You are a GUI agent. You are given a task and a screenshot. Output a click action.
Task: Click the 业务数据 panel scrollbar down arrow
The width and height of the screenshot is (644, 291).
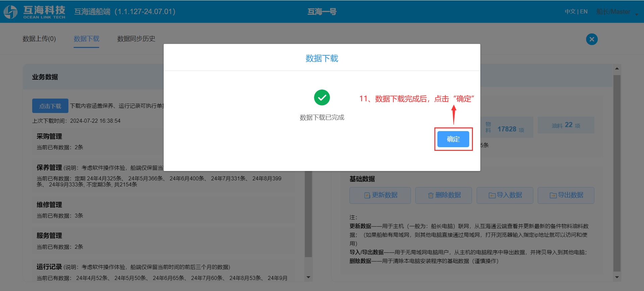(309, 277)
